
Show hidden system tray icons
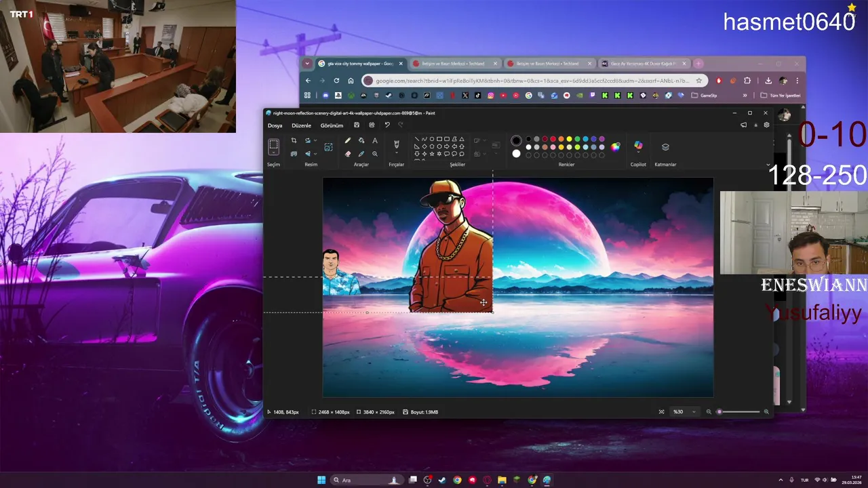781,480
